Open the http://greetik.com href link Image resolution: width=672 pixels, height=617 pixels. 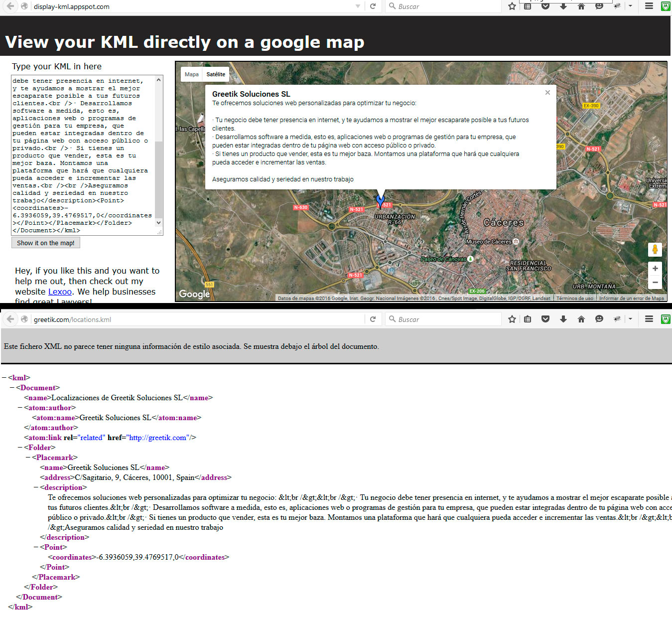coord(157,438)
